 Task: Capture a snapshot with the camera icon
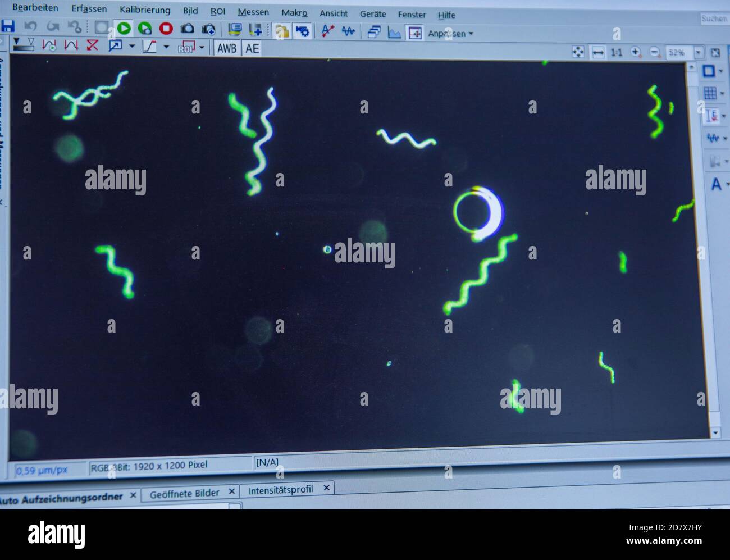pyautogui.click(x=187, y=29)
